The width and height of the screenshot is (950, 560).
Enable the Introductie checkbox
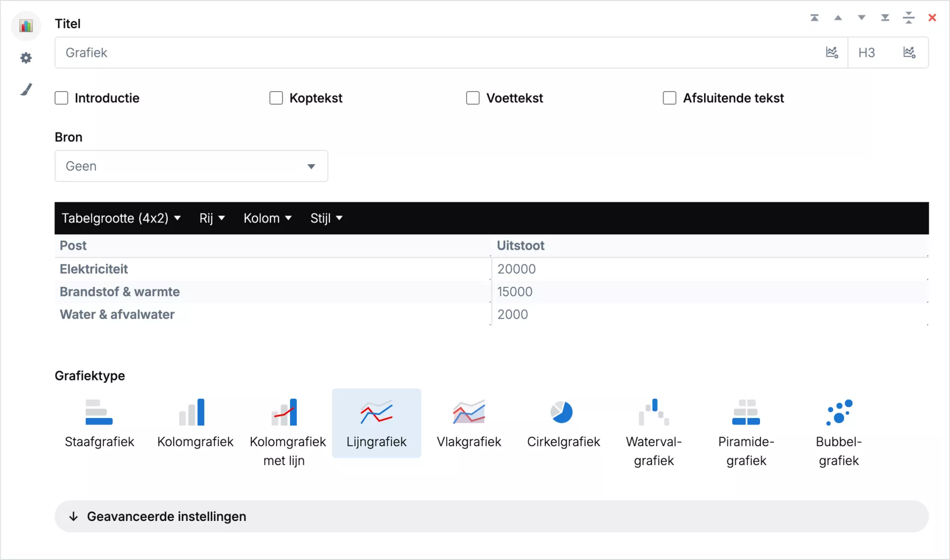pos(61,98)
